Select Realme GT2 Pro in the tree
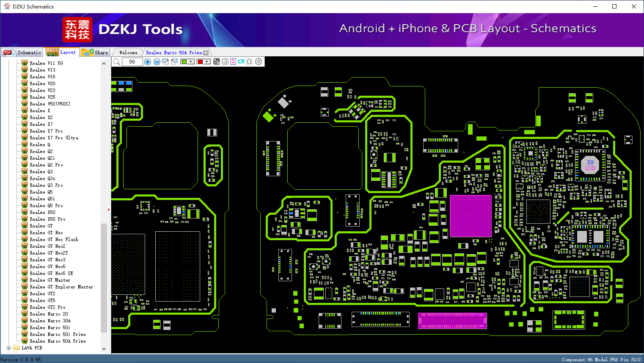The width and height of the screenshot is (644, 363). [47, 308]
